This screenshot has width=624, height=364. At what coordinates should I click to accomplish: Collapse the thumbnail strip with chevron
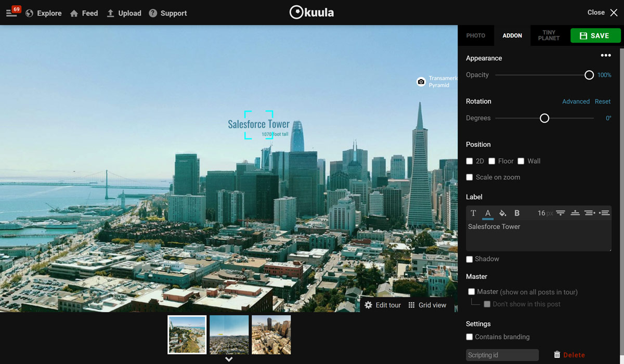[229, 359]
